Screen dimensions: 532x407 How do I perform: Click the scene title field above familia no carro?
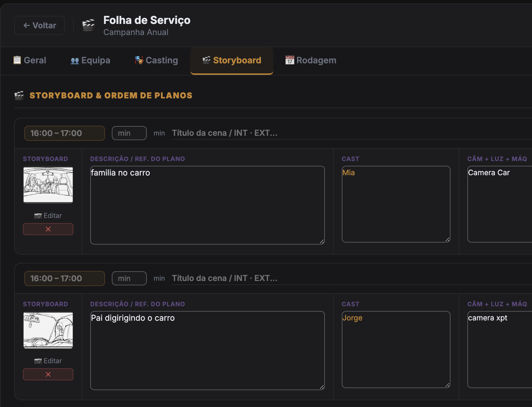pos(352,133)
